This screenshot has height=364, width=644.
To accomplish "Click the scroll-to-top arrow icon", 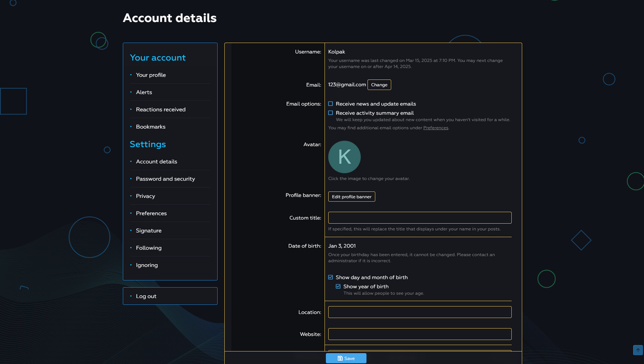I will (638, 350).
